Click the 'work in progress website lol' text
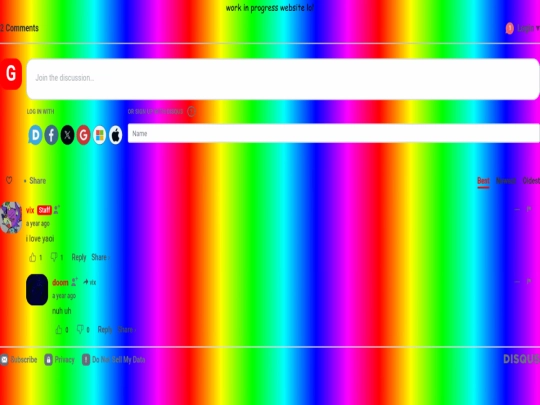Viewport: 540px width, 405px height. click(x=270, y=8)
